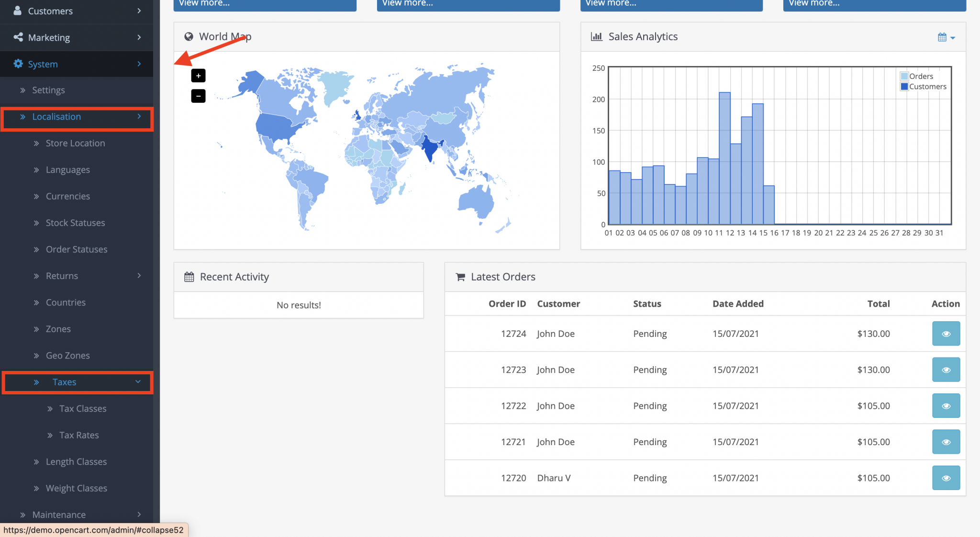The width and height of the screenshot is (980, 537).
Task: Click the Marketing share icon
Action: point(18,37)
